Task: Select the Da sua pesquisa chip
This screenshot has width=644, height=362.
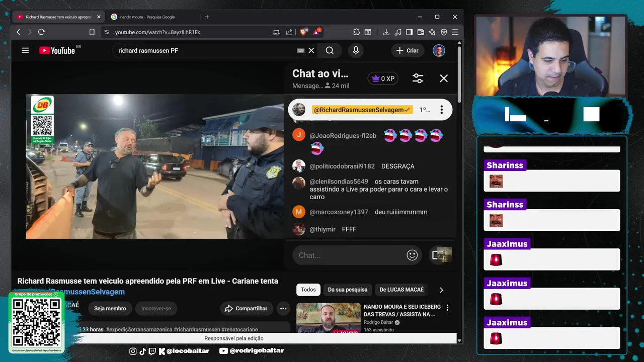Action: pyautogui.click(x=348, y=290)
